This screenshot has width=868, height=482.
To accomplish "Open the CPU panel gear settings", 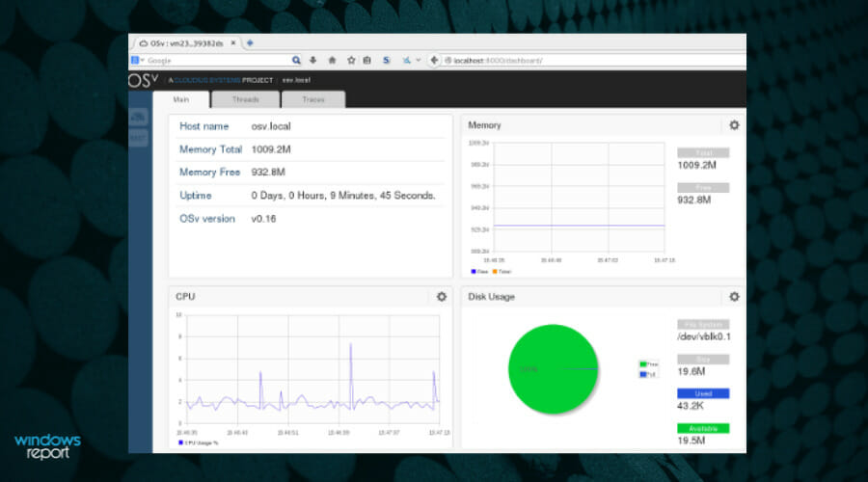I will point(441,297).
